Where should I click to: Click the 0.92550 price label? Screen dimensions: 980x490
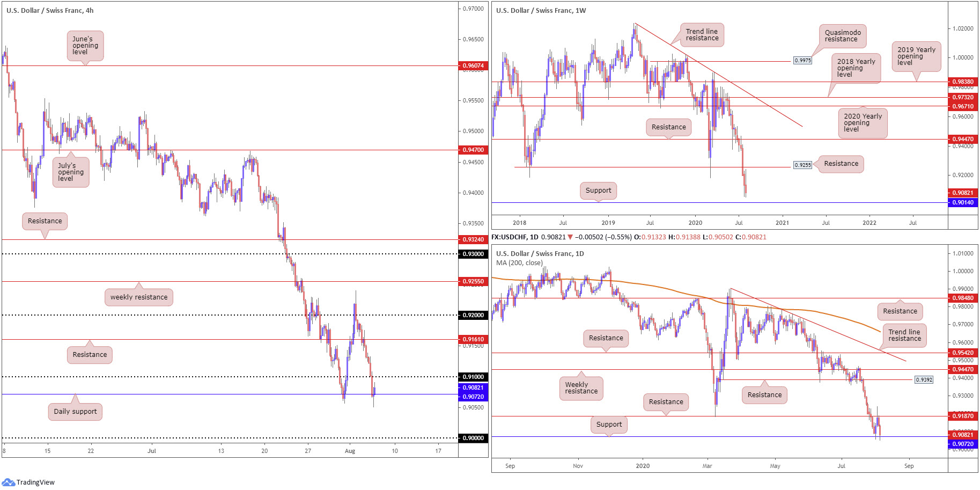click(473, 281)
